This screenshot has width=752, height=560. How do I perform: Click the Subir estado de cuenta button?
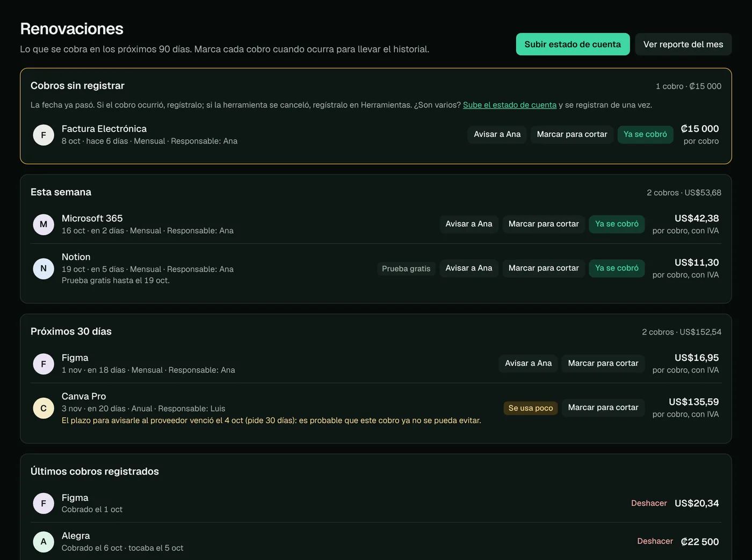(573, 44)
